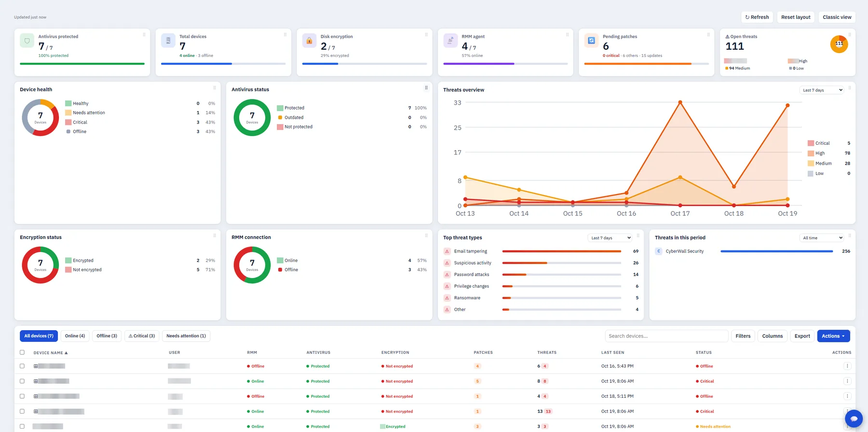Open row actions menu for Oct 19 critical device with 8 threats
The image size is (868, 432).
click(x=847, y=381)
